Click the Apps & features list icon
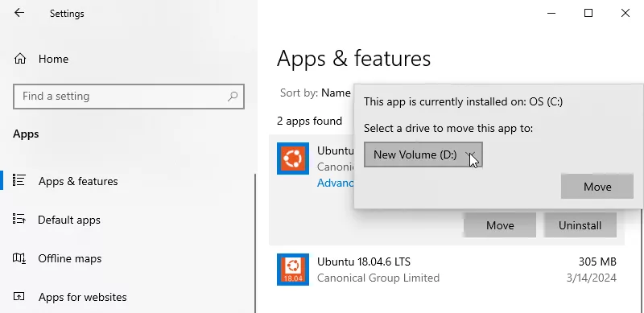The width and height of the screenshot is (644, 313). point(19,180)
